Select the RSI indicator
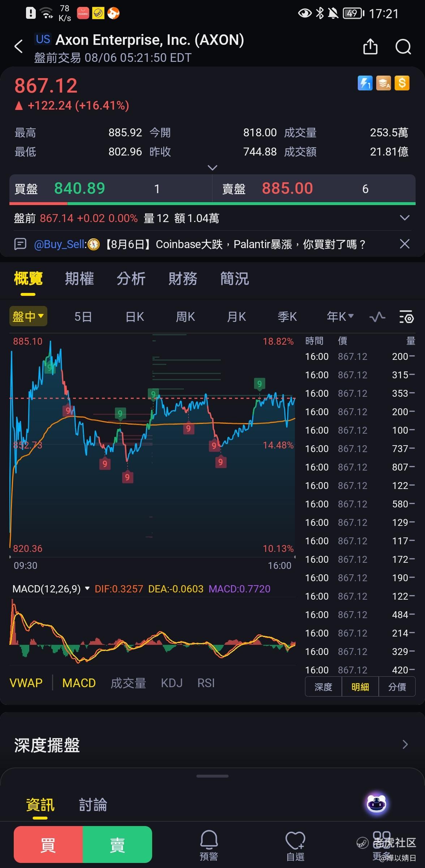The image size is (425, 868). click(206, 683)
